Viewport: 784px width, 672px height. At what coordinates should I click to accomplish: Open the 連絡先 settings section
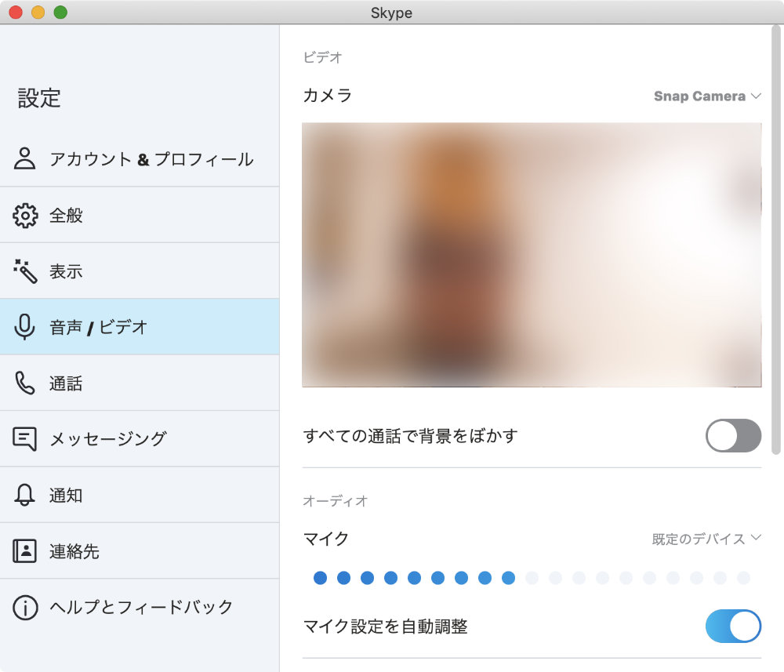click(x=140, y=551)
